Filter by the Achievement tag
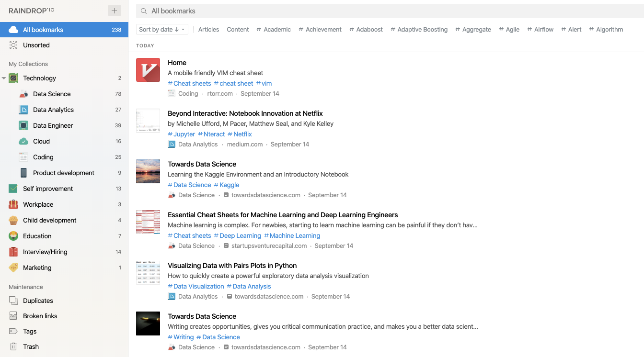Image resolution: width=644 pixels, height=357 pixels. point(320,29)
